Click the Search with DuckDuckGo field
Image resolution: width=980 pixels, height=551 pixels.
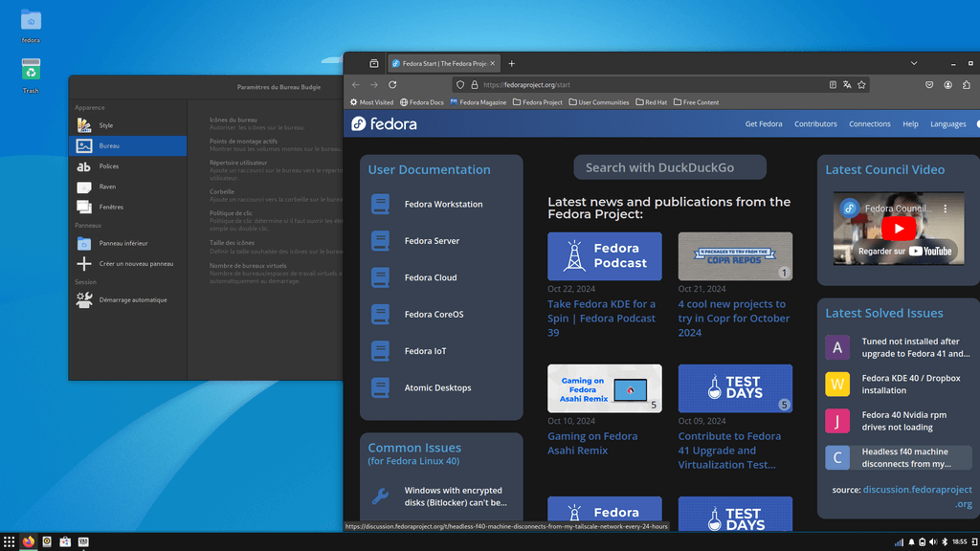tap(670, 167)
